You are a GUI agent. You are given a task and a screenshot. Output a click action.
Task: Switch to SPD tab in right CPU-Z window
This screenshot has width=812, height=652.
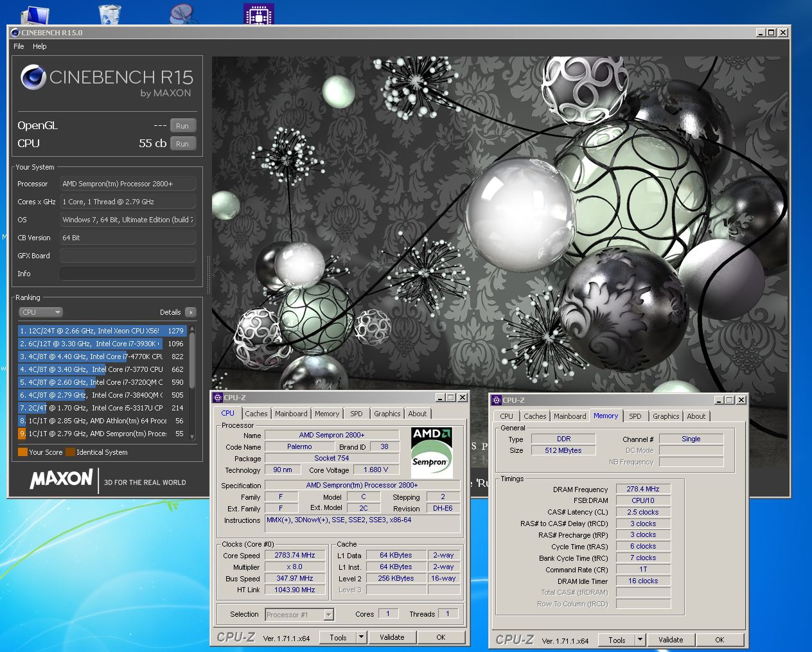pyautogui.click(x=635, y=416)
